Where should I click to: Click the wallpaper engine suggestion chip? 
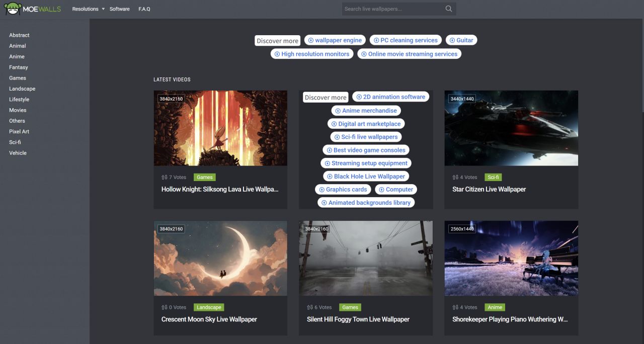[x=335, y=40]
